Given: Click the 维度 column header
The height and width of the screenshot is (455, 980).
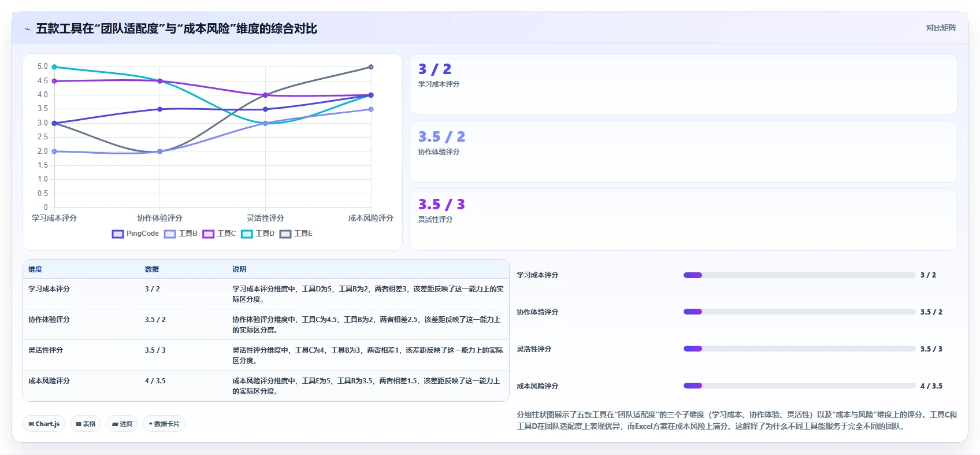Looking at the screenshot, I should coord(35,269).
